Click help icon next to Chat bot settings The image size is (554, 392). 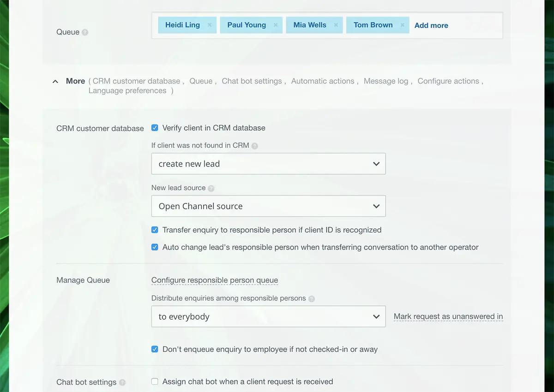pyautogui.click(x=122, y=382)
